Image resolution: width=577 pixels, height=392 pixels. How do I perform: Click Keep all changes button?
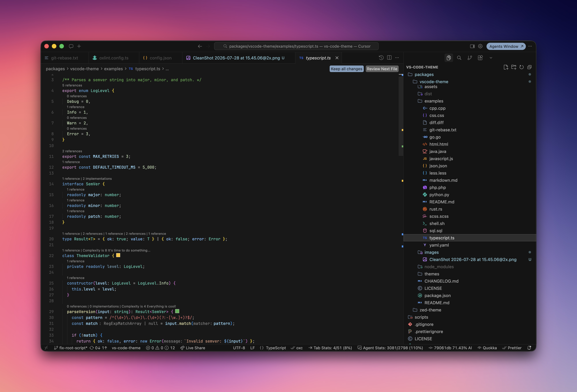click(346, 69)
